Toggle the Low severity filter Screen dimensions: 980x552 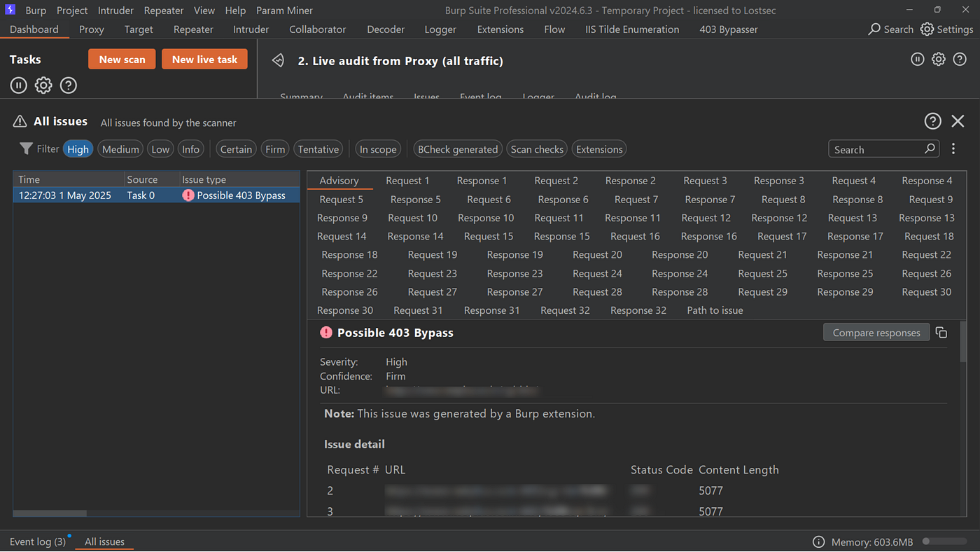pyautogui.click(x=160, y=149)
